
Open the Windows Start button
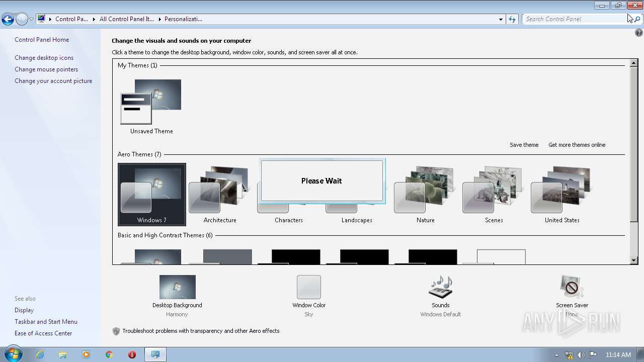coord(13,354)
